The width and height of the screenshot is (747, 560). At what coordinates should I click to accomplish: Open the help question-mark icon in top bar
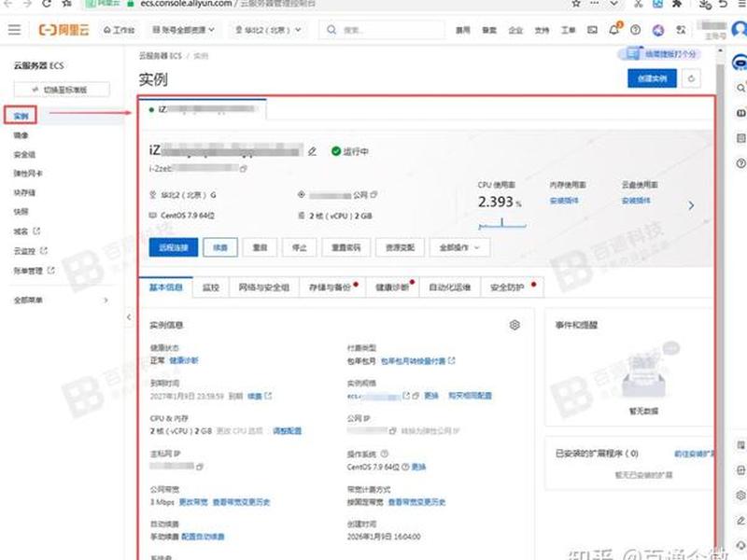point(635,30)
